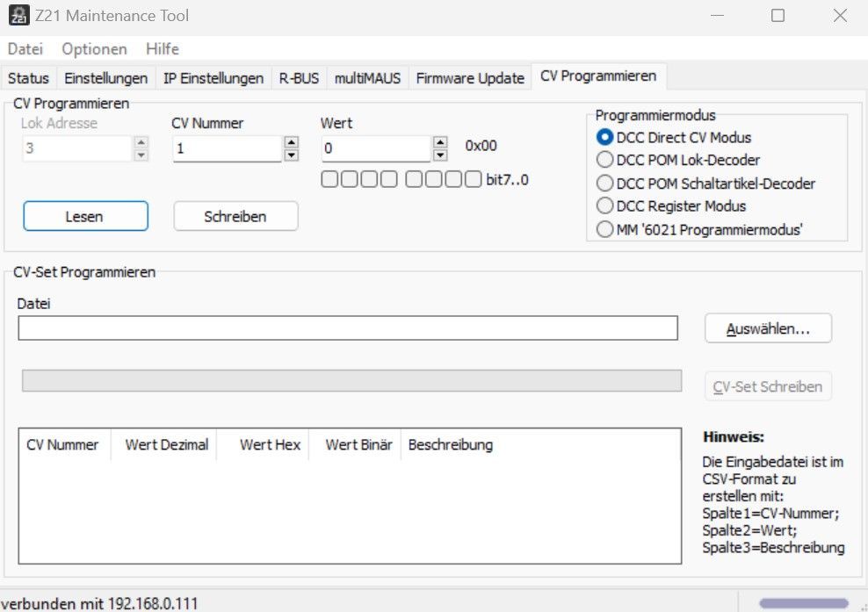Open the Datei menu
This screenshot has height=612, width=868.
point(25,49)
